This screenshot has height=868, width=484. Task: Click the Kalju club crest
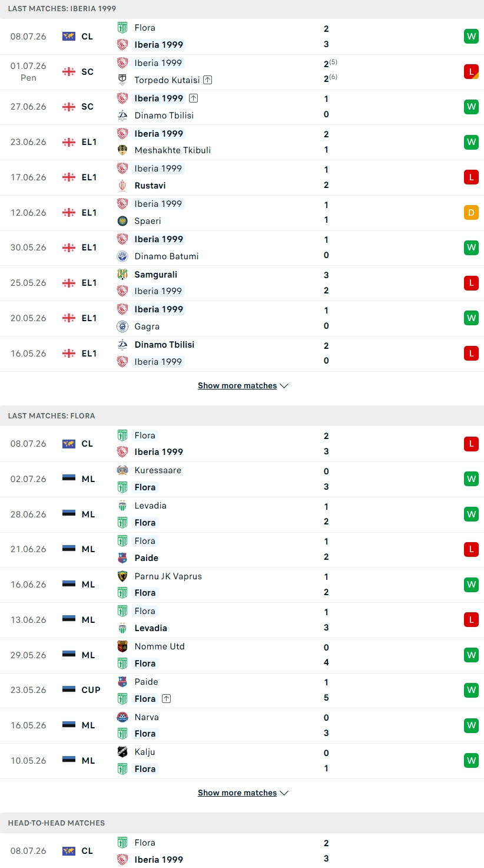(x=122, y=752)
